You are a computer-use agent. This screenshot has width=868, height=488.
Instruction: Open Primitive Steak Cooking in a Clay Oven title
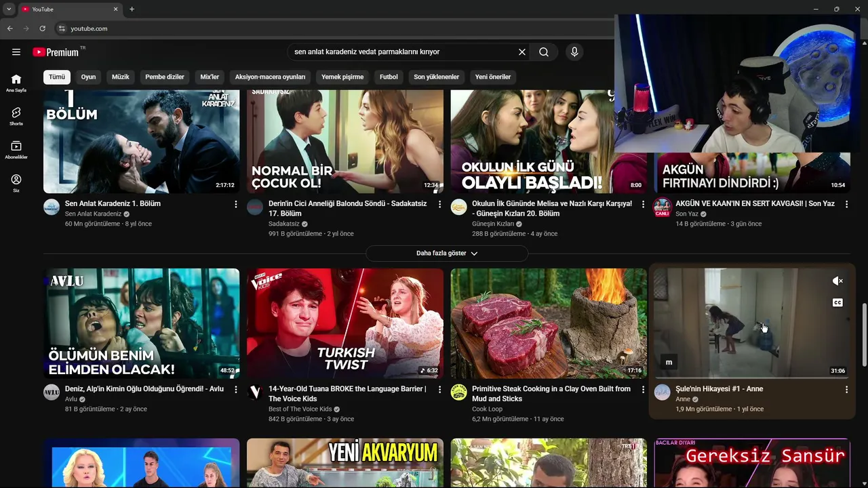tap(551, 394)
